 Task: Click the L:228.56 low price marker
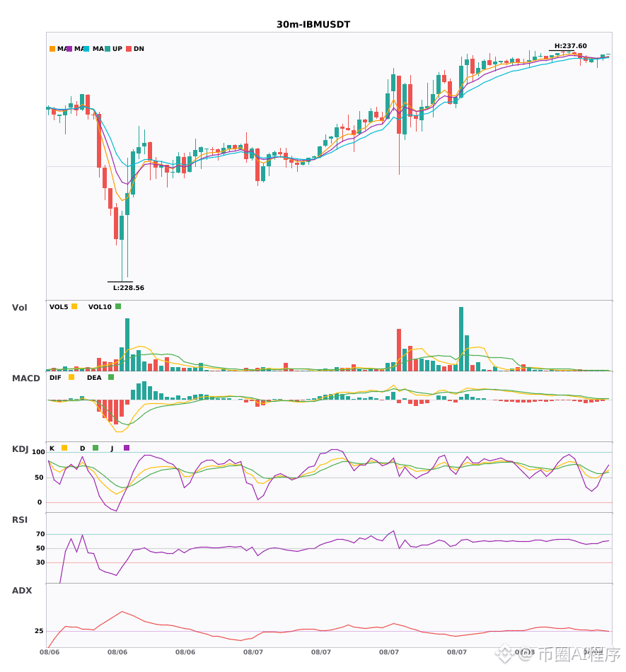[x=129, y=288]
